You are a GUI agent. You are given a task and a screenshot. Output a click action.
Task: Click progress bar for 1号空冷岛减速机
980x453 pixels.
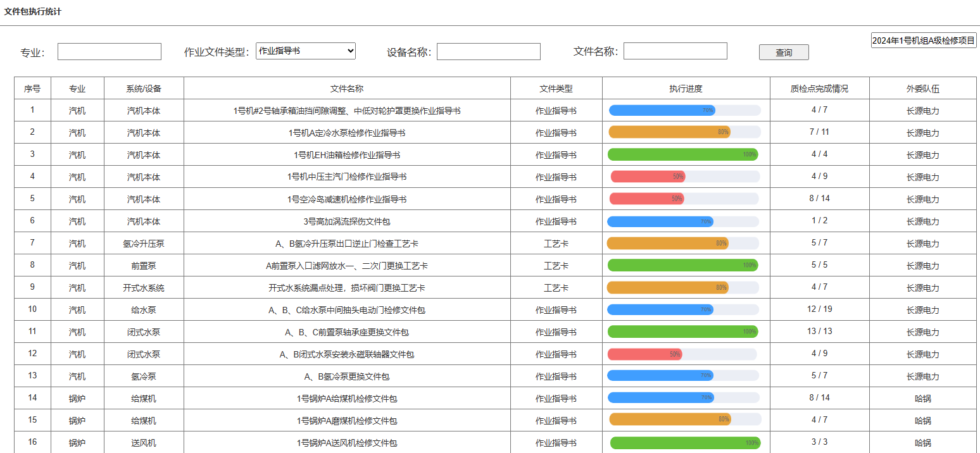pyautogui.click(x=684, y=199)
